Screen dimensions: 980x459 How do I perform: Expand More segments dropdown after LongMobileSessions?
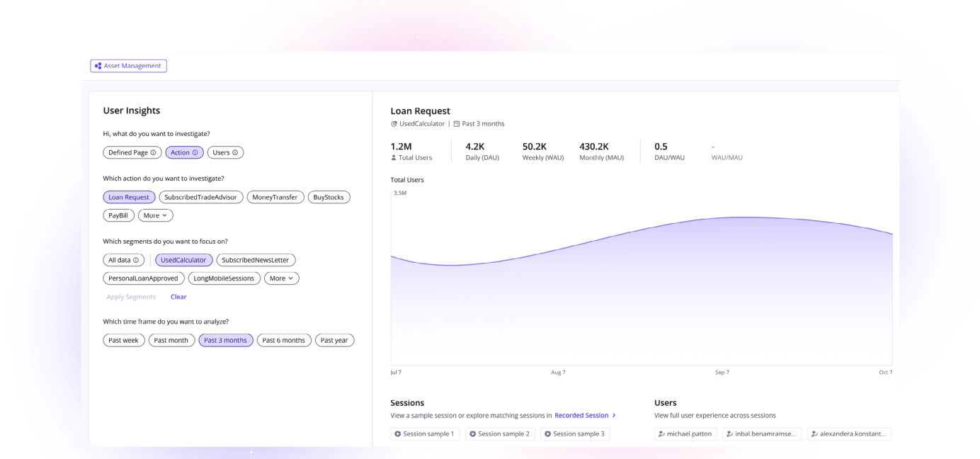(x=282, y=278)
